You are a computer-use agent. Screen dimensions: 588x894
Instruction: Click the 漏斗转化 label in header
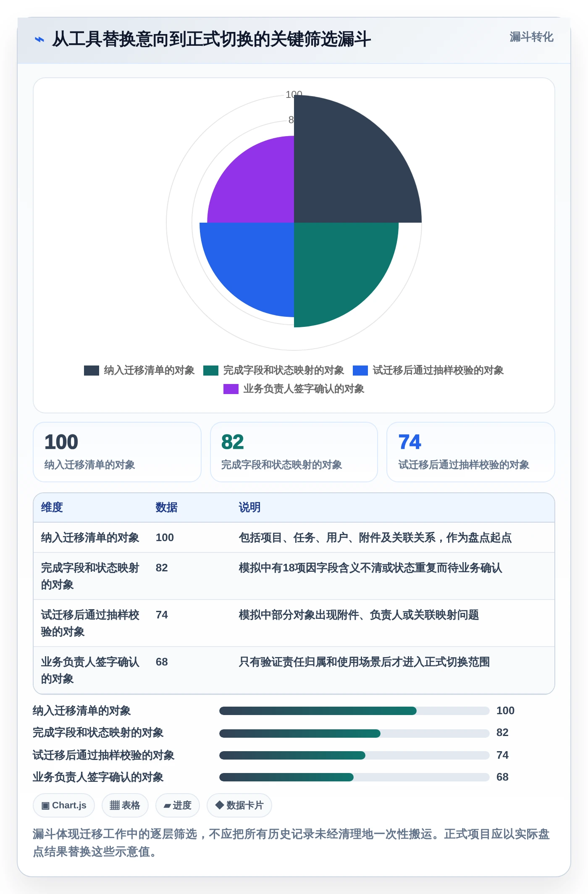[531, 37]
